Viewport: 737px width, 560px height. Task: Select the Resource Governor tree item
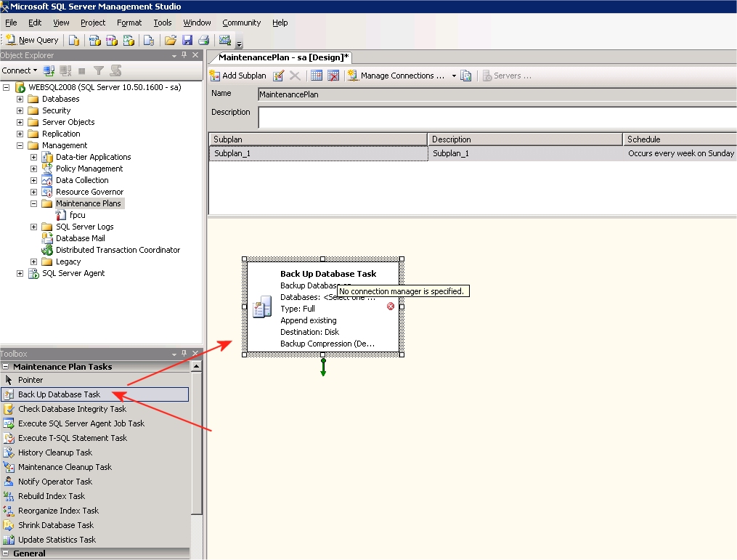point(89,192)
